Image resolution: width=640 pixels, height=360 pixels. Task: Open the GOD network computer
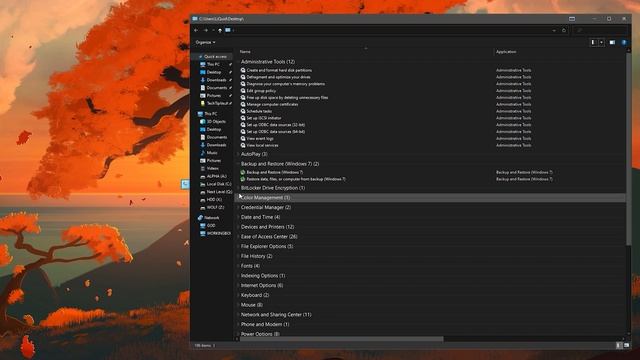pos(211,225)
